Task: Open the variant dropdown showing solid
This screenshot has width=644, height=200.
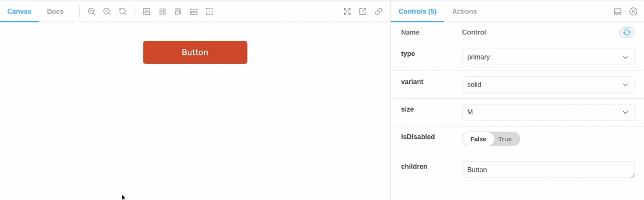Action: click(x=548, y=85)
